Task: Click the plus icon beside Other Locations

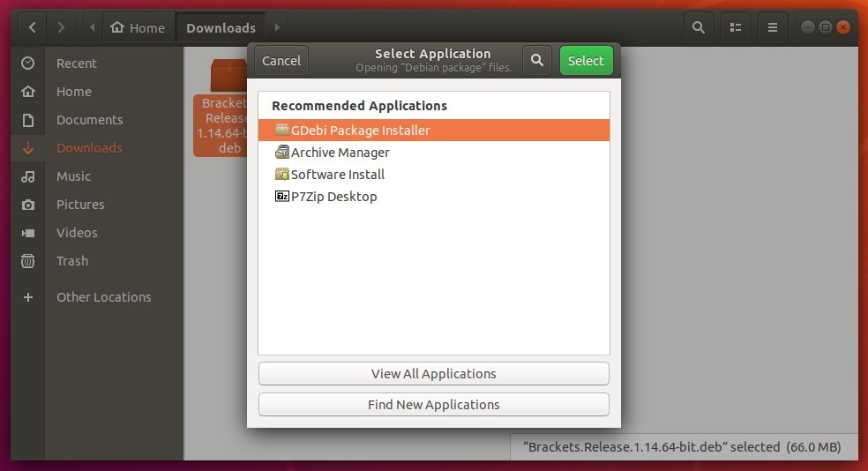Action: [27, 297]
